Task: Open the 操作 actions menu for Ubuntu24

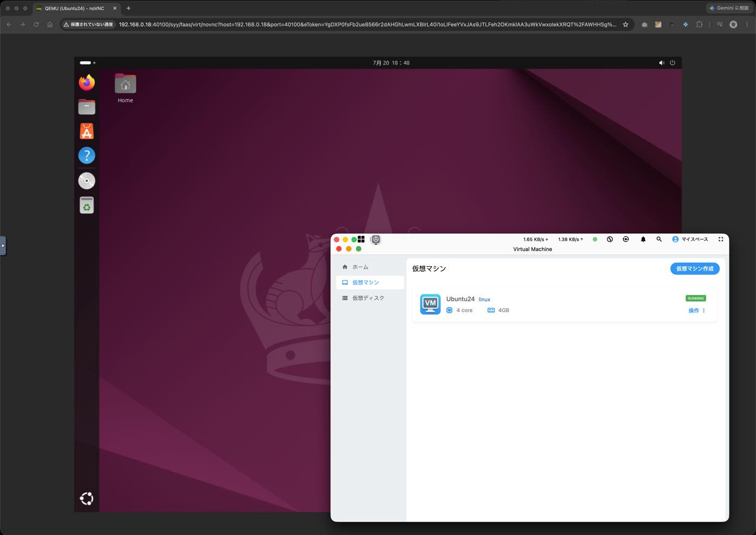Action: (x=697, y=310)
